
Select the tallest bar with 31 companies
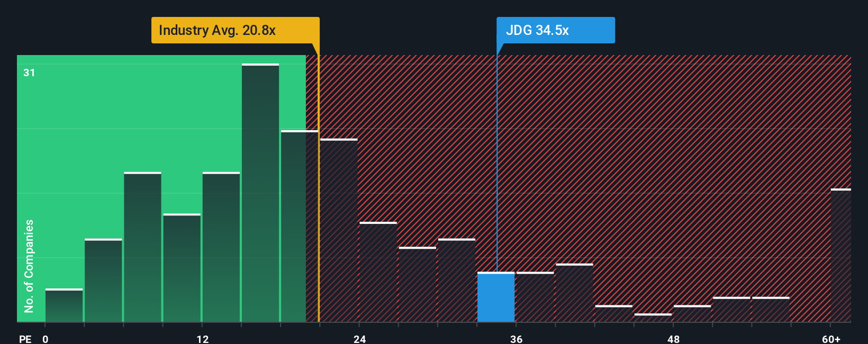[x=260, y=193]
